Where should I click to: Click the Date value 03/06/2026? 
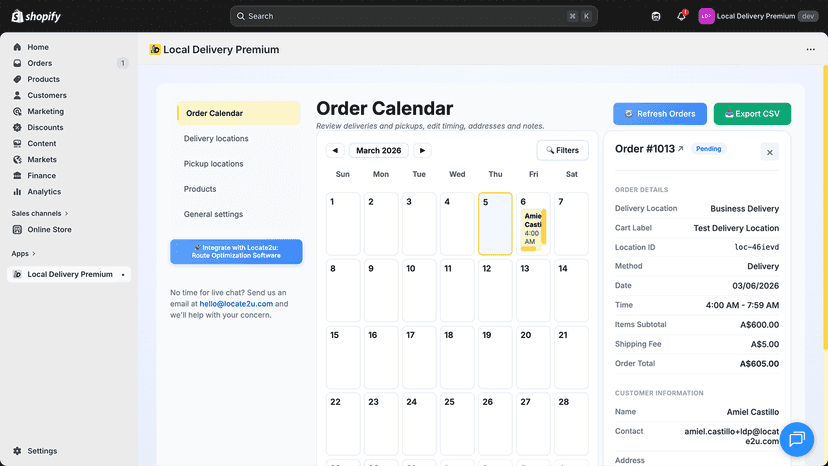[755, 286]
